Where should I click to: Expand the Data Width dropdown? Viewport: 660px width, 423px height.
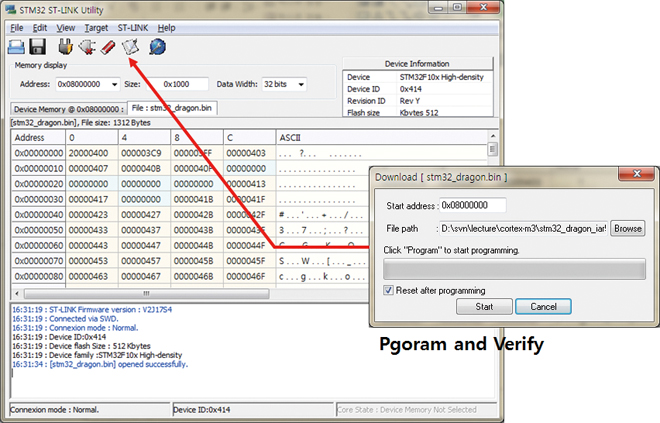coord(301,84)
